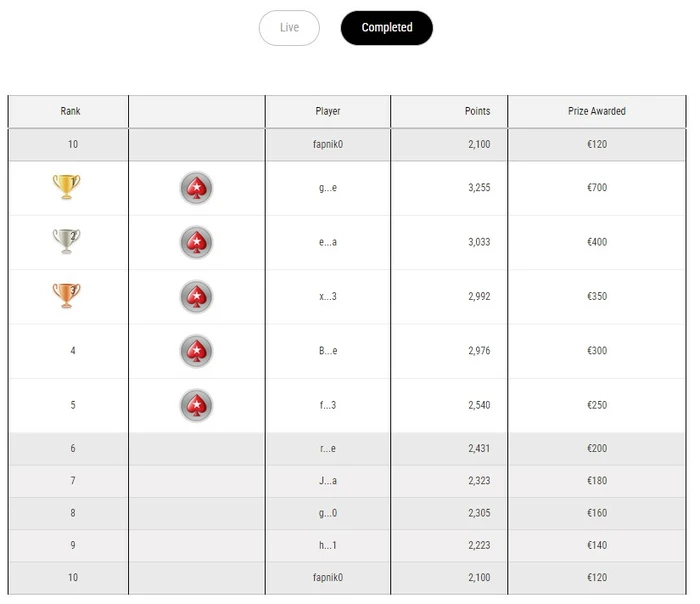The width and height of the screenshot is (700, 604).
Task: Select the pinned fapnik0 row at top
Action: 327,144
